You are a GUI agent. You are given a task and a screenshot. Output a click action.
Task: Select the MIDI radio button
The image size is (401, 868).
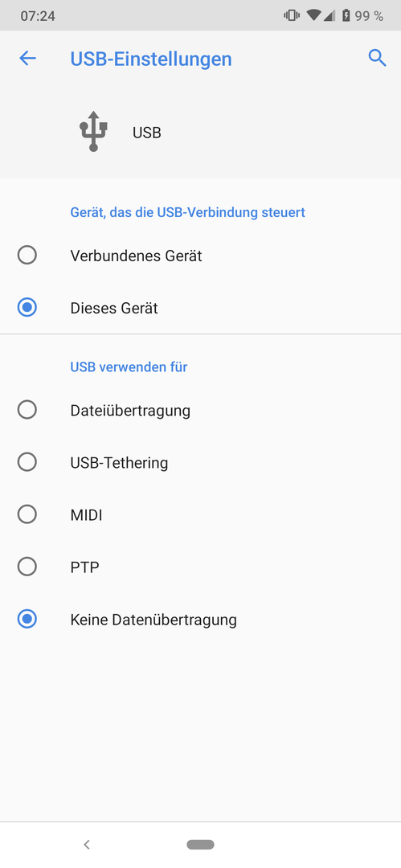tap(201, 515)
